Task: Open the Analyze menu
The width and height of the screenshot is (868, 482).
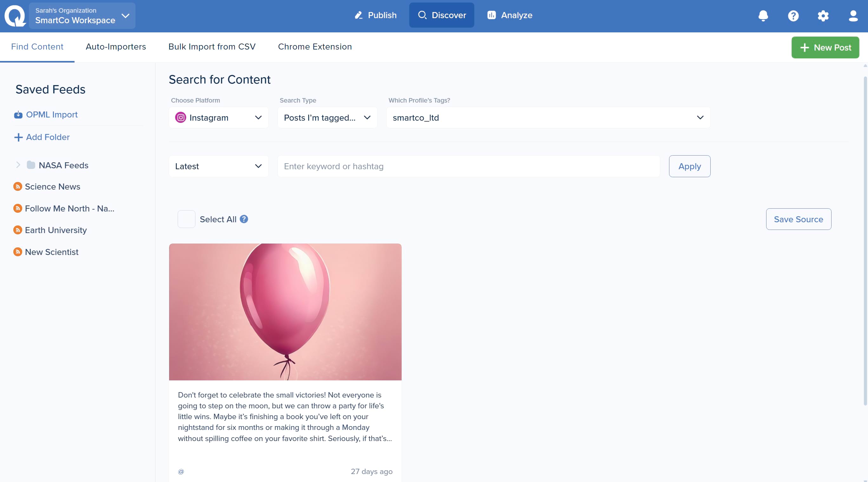Action: coord(510,15)
